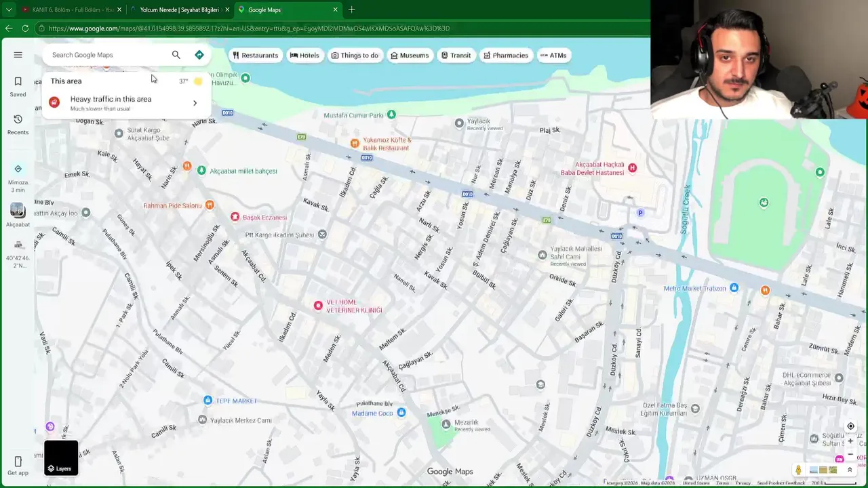This screenshot has height=488, width=868.
Task: Open a new browser tab
Action: (x=351, y=9)
